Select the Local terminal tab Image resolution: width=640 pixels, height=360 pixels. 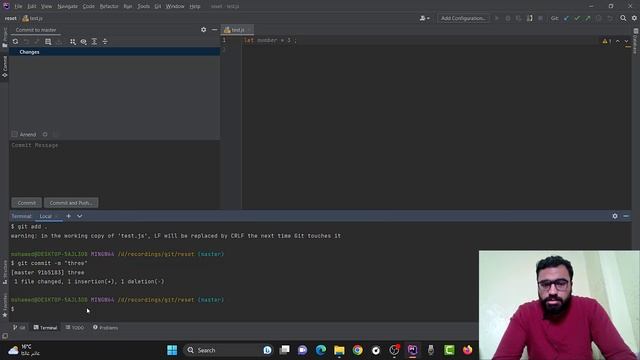click(45, 216)
